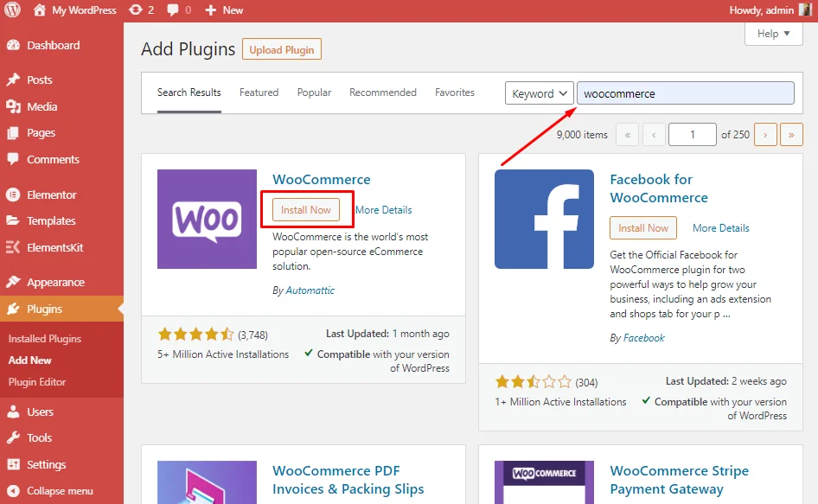Click the Settings sliders icon
Screen dimensions: 818x504
point(13,464)
